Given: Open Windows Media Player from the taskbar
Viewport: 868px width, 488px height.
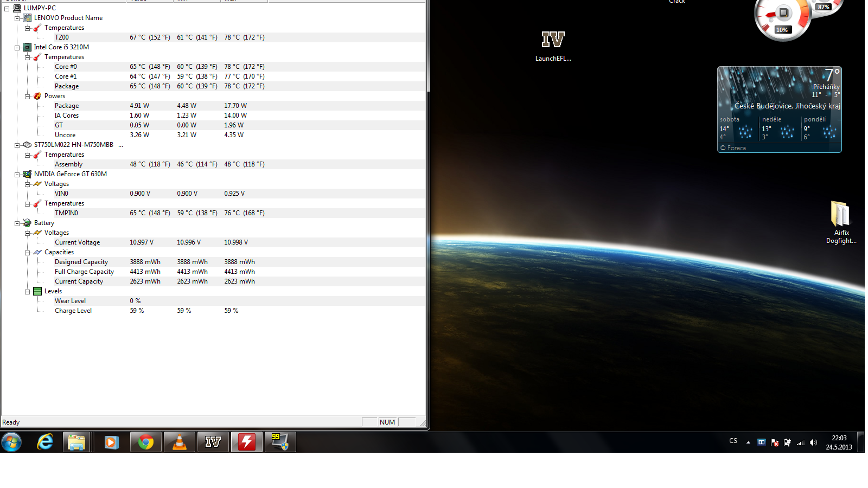Looking at the screenshot, I should coord(111,442).
